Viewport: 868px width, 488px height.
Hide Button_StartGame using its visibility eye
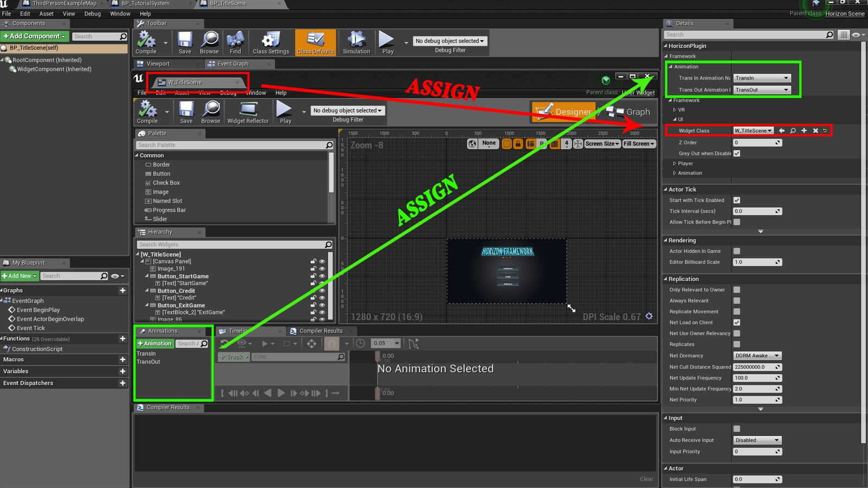(x=322, y=276)
